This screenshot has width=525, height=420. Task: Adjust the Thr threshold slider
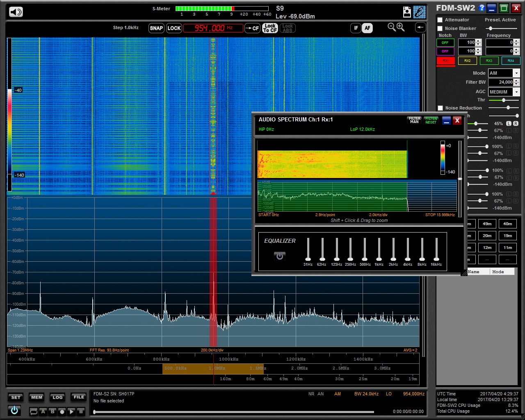tap(504, 100)
